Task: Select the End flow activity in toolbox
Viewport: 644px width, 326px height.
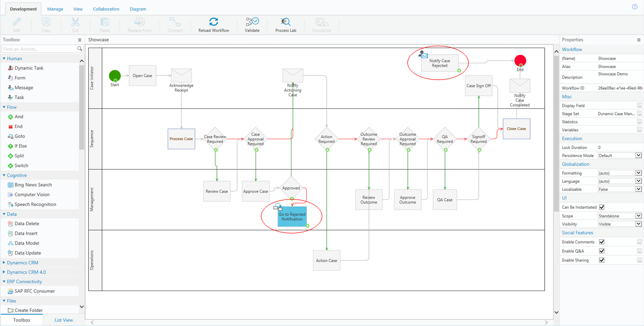Action: pos(18,127)
